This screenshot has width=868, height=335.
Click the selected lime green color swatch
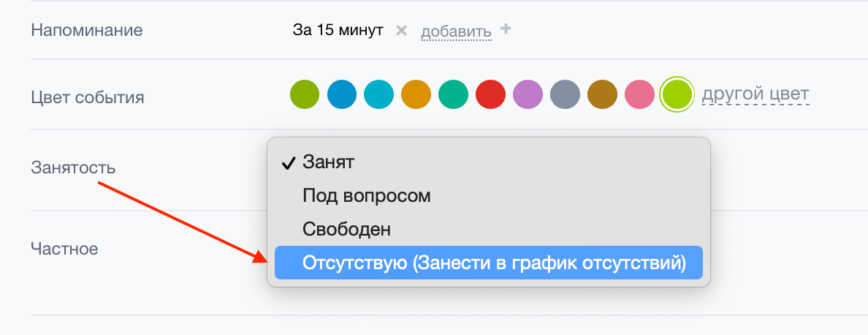tap(677, 94)
